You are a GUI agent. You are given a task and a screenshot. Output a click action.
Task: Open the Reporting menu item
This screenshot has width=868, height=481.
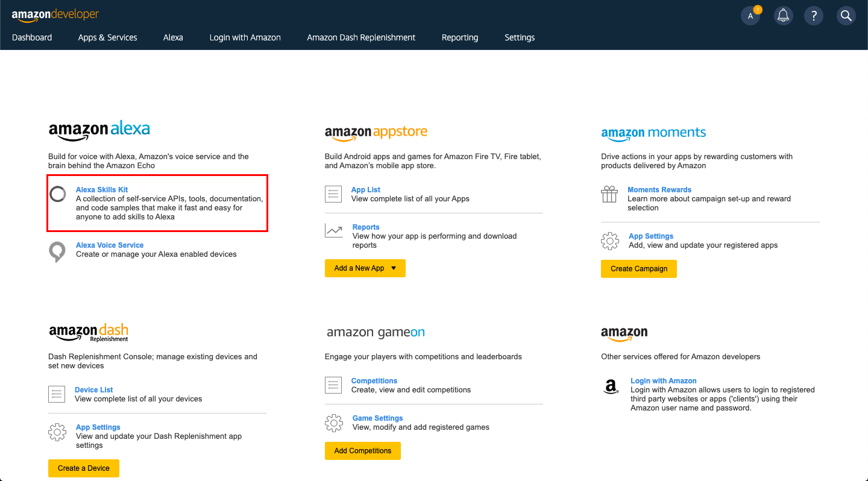[x=460, y=37]
